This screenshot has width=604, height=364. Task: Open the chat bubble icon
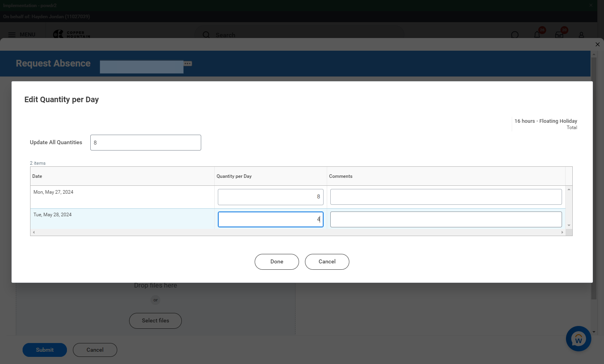pos(515,35)
